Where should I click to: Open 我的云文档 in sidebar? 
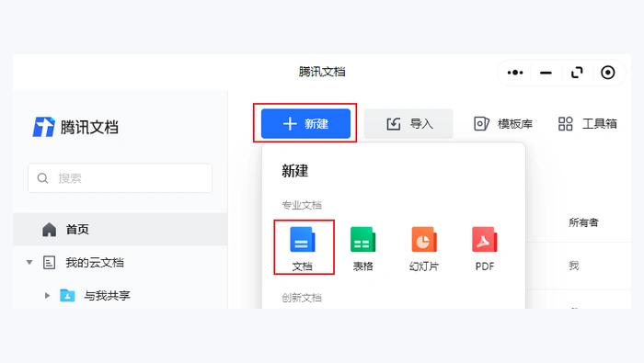point(95,263)
